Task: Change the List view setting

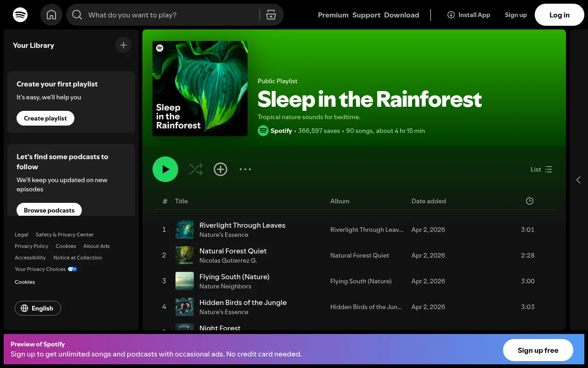Action: (541, 169)
